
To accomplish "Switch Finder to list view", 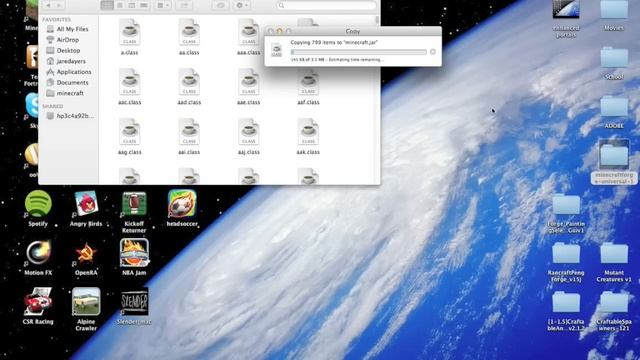I will click(x=120, y=5).
